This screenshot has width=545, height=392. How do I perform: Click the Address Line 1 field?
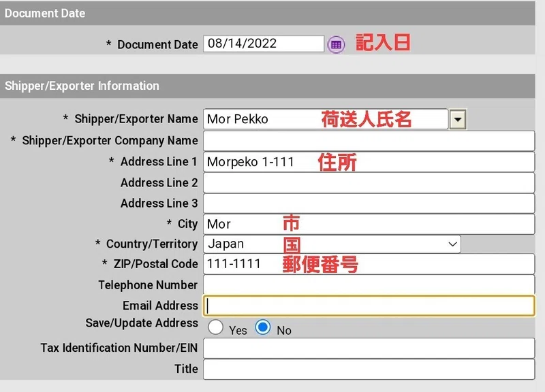369,162
